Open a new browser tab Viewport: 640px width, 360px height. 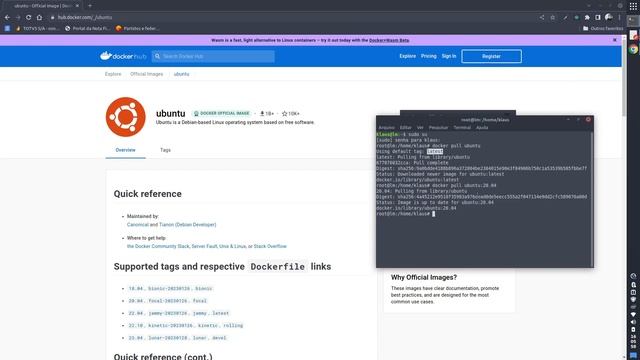[x=90, y=6]
